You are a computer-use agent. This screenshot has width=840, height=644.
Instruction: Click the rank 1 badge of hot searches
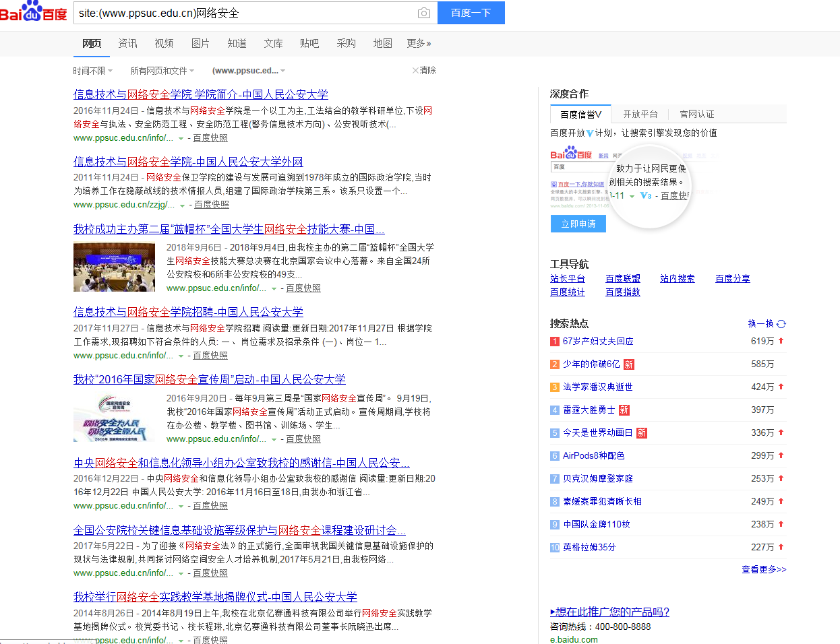555,342
